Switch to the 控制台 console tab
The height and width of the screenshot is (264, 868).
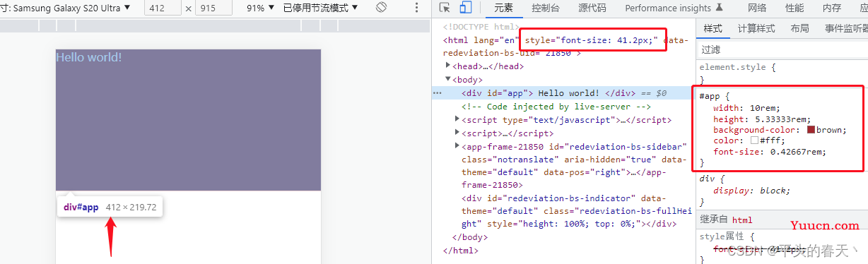pyautogui.click(x=546, y=8)
